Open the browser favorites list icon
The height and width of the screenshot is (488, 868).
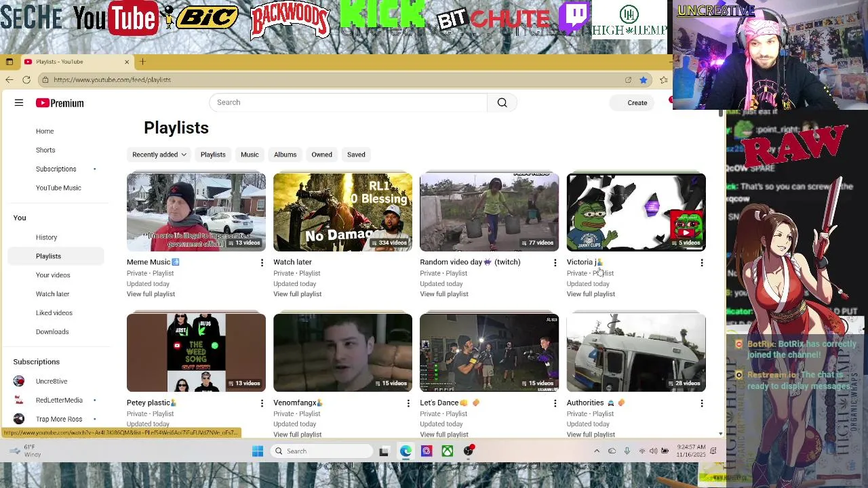[x=663, y=80]
